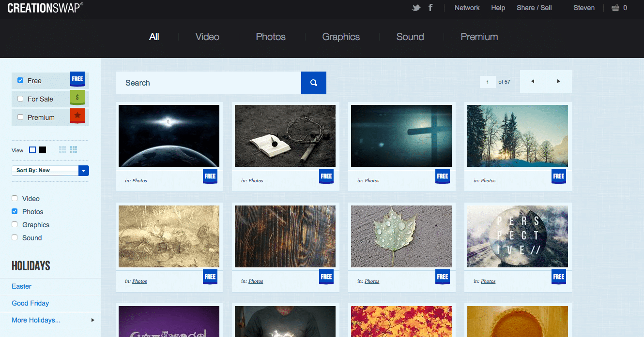Switch to small list view icon

coord(62,150)
